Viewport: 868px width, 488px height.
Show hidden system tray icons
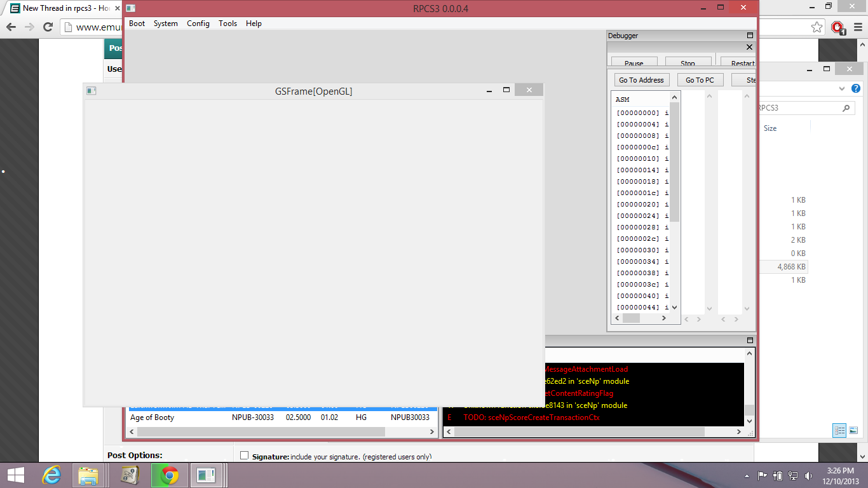point(747,475)
